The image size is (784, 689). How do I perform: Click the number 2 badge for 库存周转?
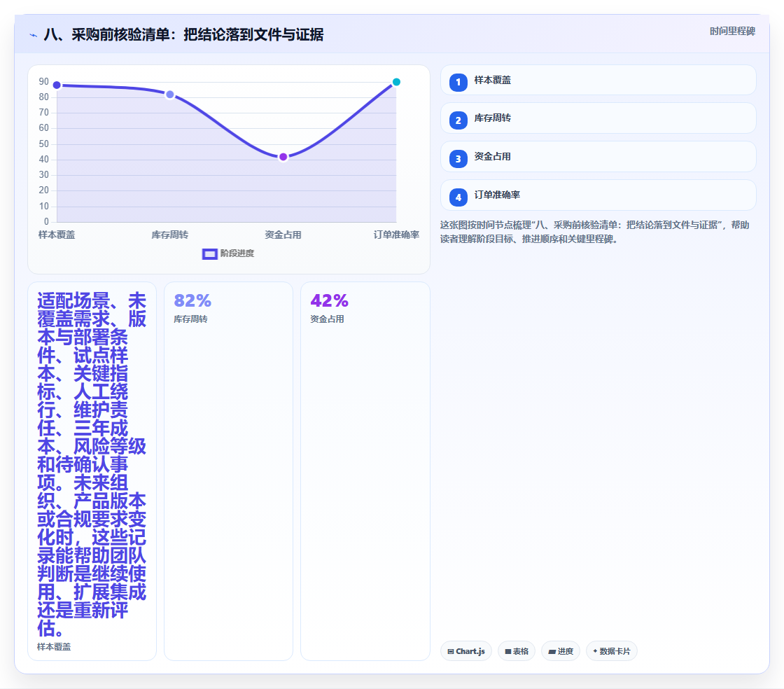(x=458, y=120)
